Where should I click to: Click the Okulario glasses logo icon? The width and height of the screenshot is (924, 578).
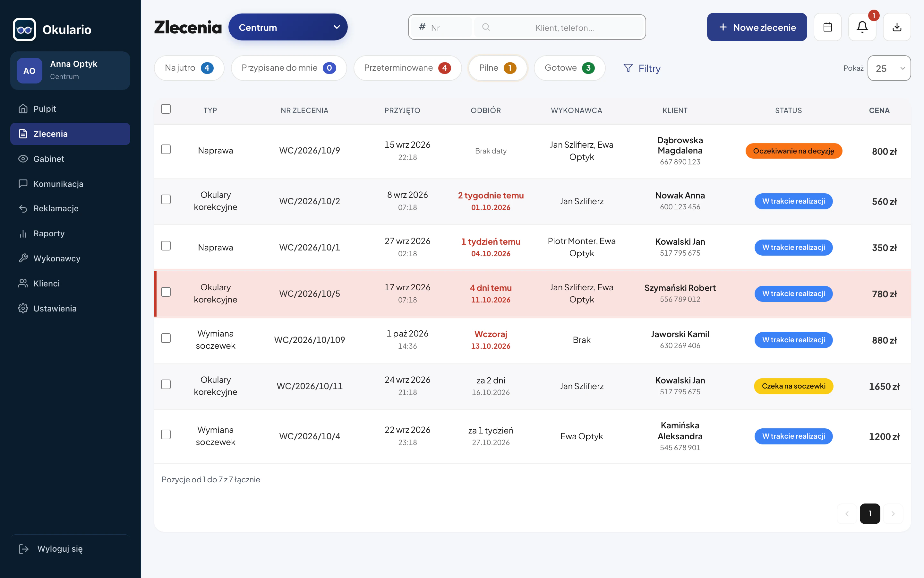24,30
